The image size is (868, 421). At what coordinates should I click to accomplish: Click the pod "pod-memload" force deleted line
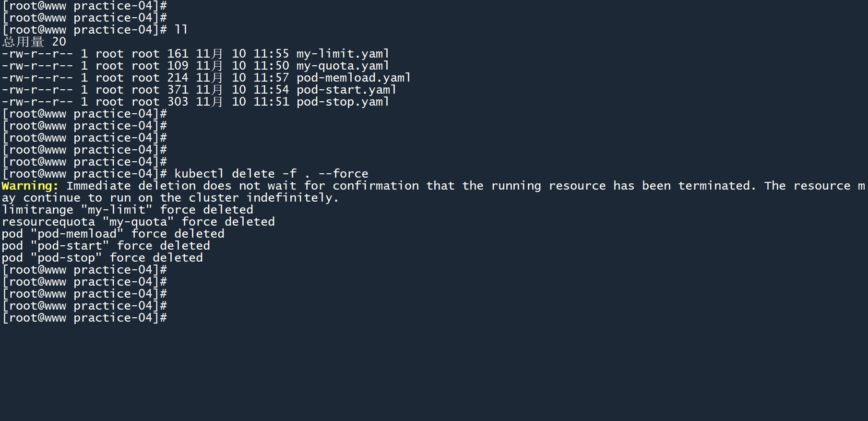click(x=113, y=234)
